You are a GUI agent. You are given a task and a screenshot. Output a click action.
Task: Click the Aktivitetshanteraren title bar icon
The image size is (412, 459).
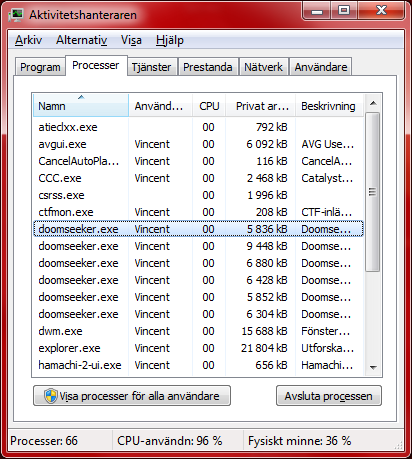coord(16,15)
